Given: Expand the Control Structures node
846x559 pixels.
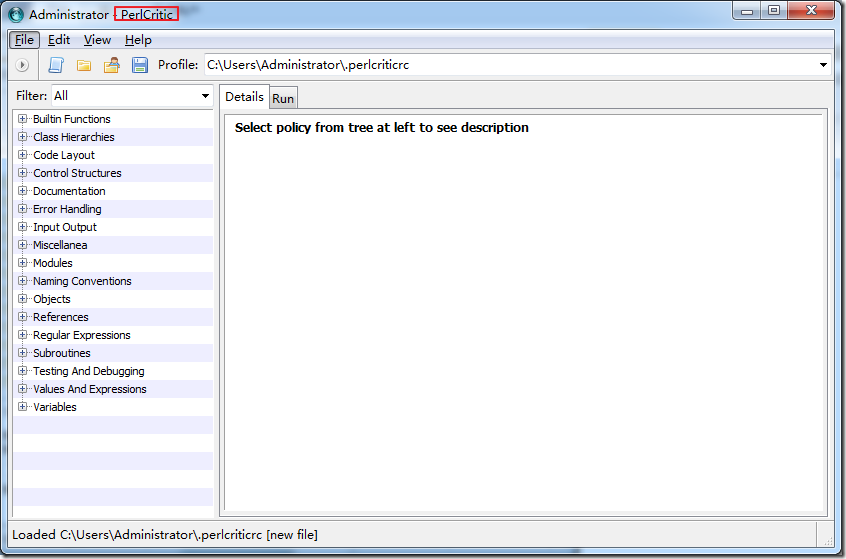Looking at the screenshot, I should [x=22, y=173].
